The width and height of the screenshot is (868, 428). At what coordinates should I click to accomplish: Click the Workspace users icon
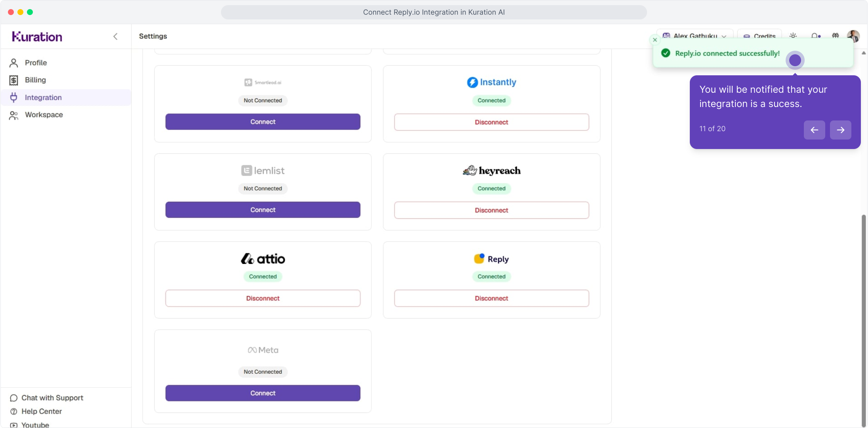tap(14, 115)
